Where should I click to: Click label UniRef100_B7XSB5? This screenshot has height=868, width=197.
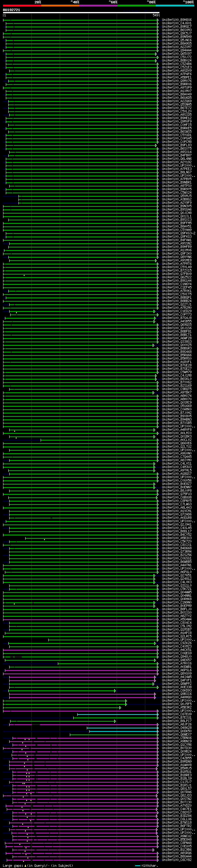point(177,423)
